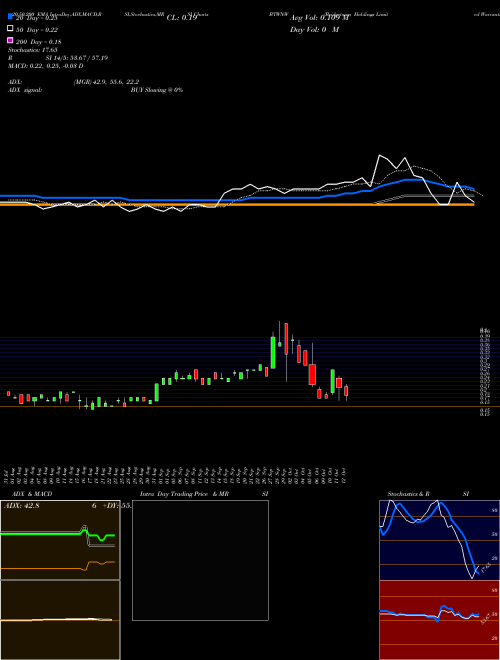Click the orange line in the ADX panel

[x=42, y=569]
